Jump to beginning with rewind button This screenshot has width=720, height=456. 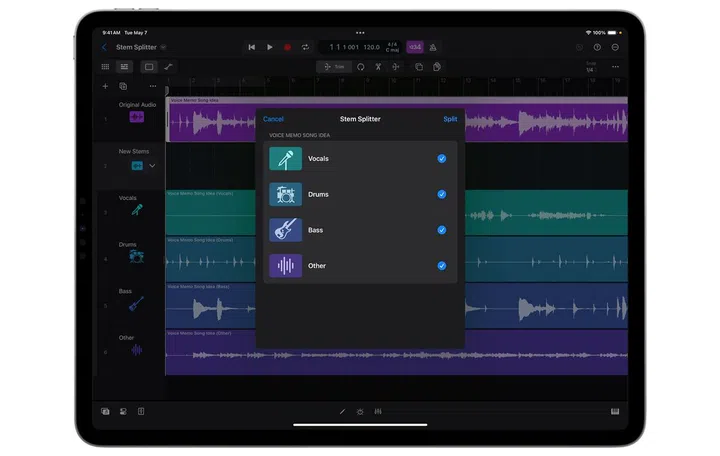click(251, 47)
